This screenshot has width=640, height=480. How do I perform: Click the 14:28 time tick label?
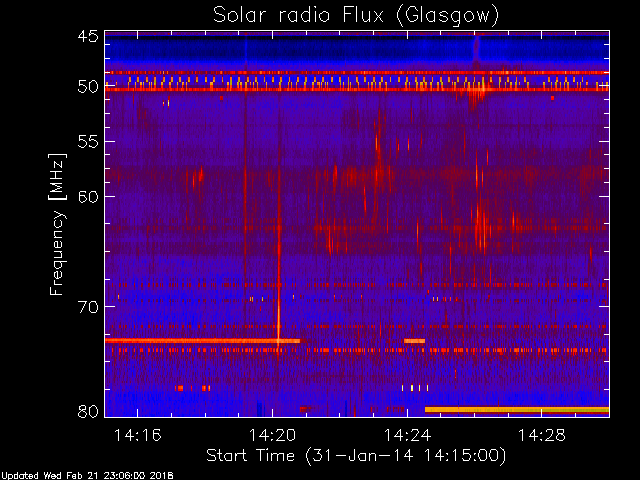tap(542, 435)
